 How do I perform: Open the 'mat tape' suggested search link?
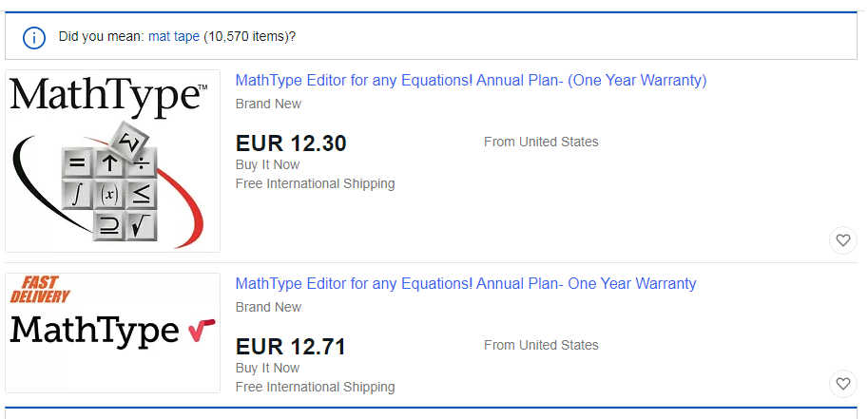point(174,37)
